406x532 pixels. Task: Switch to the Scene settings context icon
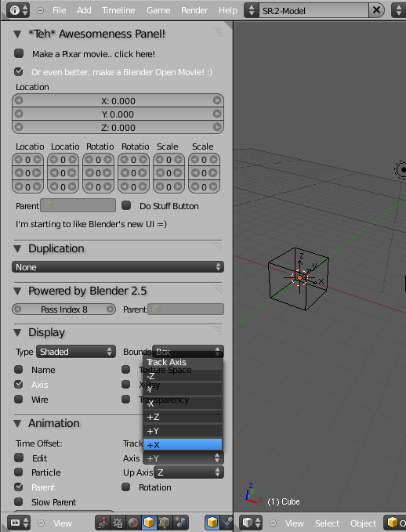[118, 523]
